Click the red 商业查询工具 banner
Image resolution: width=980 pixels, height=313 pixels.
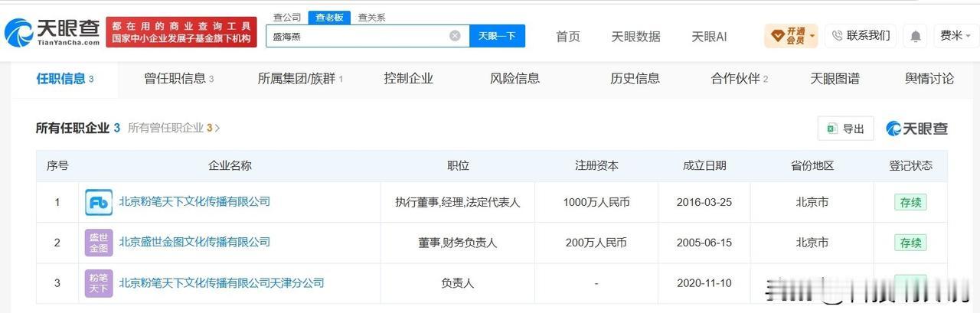(x=181, y=32)
